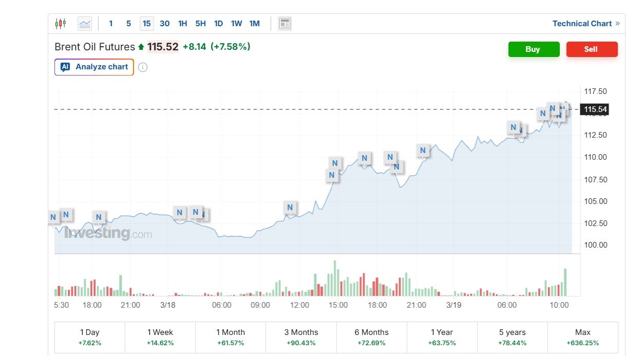The width and height of the screenshot is (644, 356).
Task: Choose the 5 minute interval
Action: click(128, 24)
